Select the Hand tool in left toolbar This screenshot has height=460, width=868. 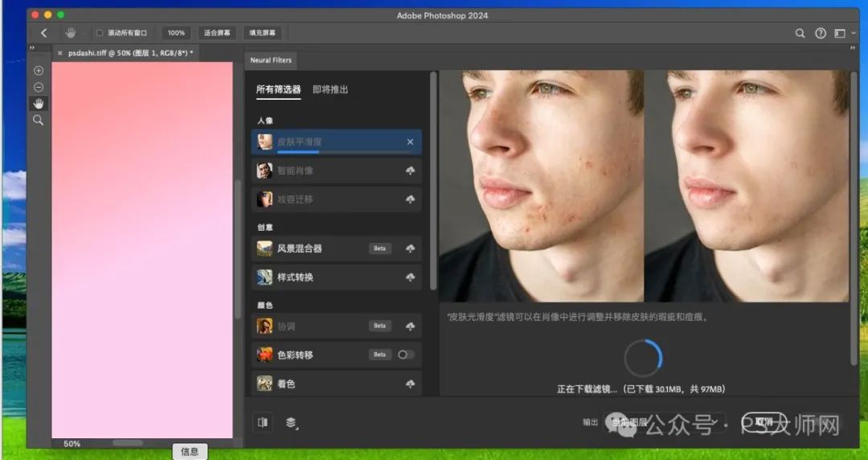39,104
